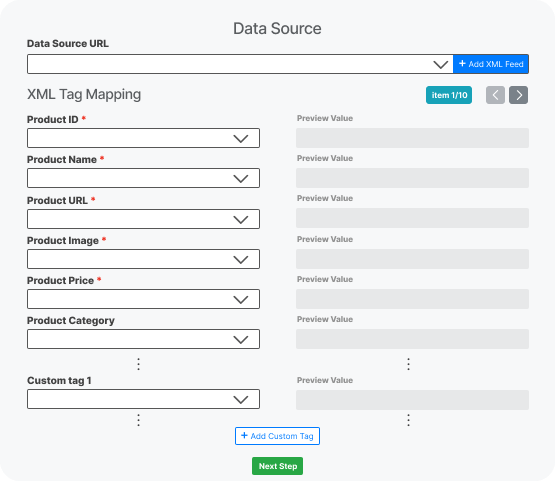555x481 pixels.
Task: Click the Product Price preview value field
Action: [x=412, y=299]
